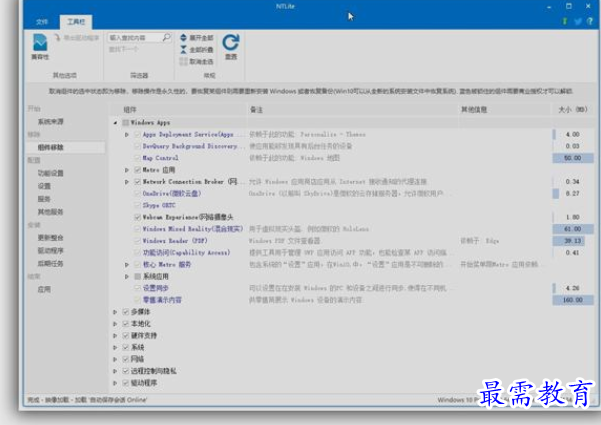
Task: Expand Apps Deployment Service node
Action: point(127,135)
